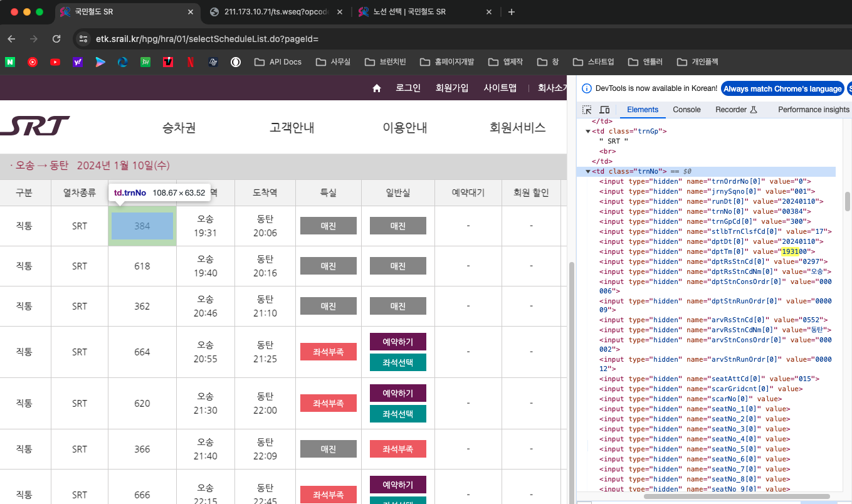Switch to the 노선 선택 browser tab
Viewport: 852px width, 504px height.
point(424,12)
